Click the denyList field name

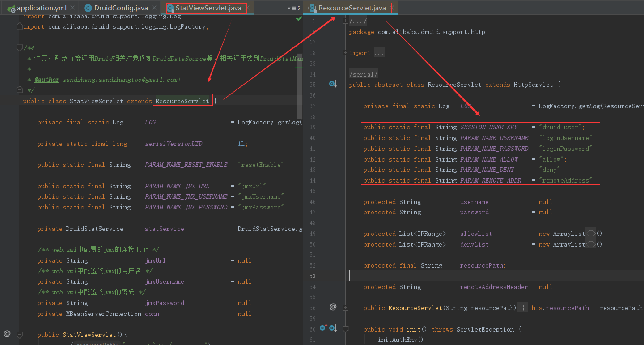pyautogui.click(x=474, y=244)
